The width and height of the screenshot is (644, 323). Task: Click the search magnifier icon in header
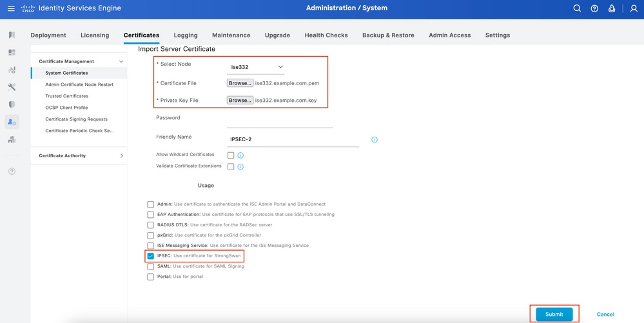pos(577,8)
